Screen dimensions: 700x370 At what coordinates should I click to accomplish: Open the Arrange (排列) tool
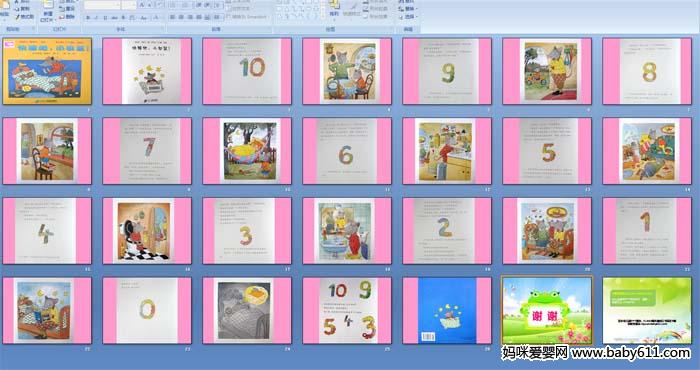(334, 10)
